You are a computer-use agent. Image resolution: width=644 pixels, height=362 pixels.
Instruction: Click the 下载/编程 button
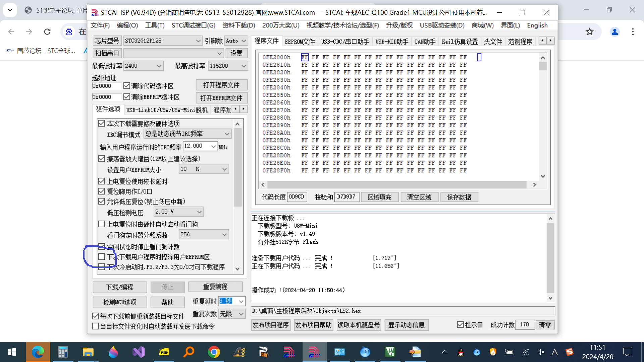(x=120, y=287)
